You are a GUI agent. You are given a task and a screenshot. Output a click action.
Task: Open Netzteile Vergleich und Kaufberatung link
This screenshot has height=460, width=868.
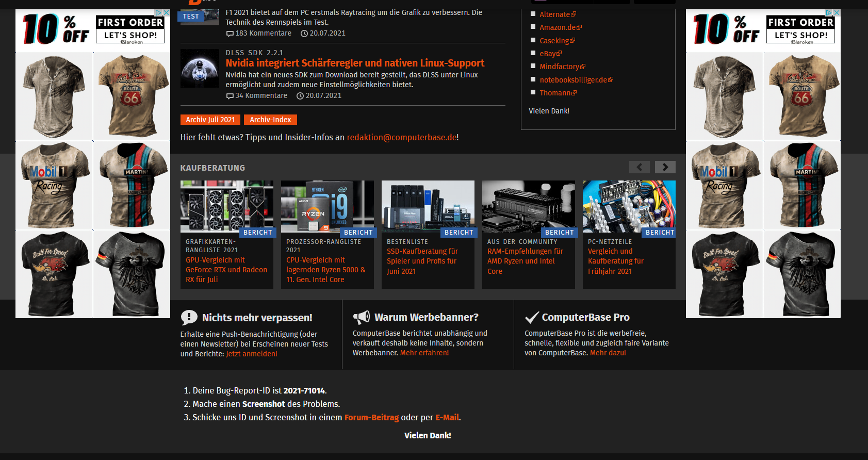(x=616, y=261)
